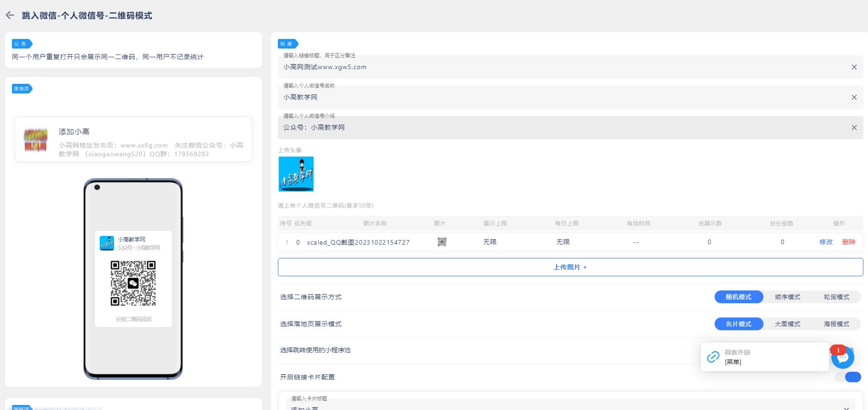Image resolution: width=868 pixels, height=410 pixels.
Task: Select 名片模式 landing page mode
Action: click(738, 324)
